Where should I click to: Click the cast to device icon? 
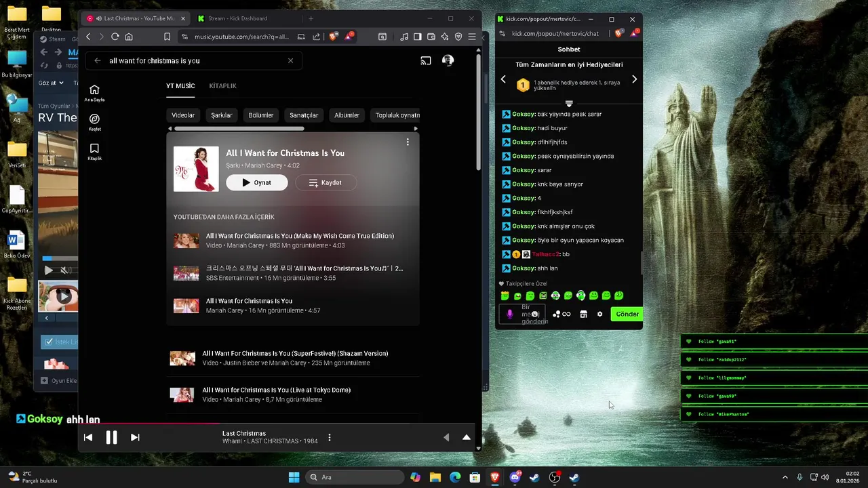click(426, 60)
